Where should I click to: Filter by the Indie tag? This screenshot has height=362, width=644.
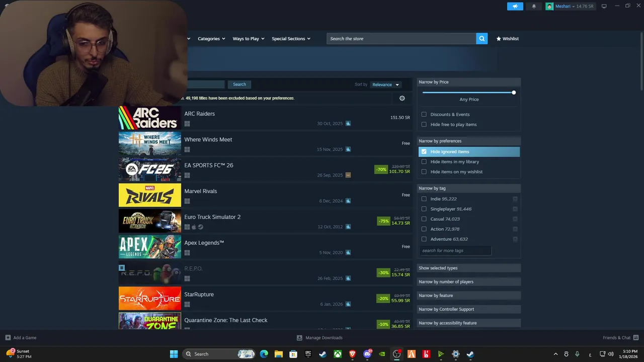[x=424, y=199]
